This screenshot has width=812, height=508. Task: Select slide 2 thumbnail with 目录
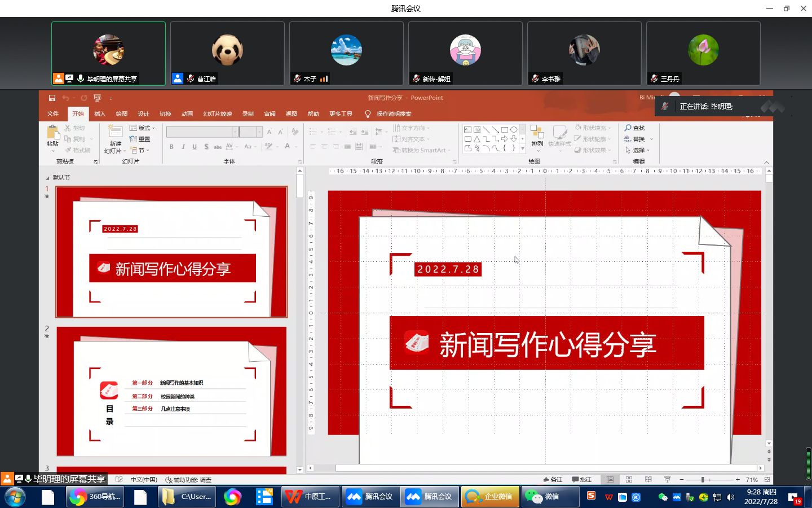click(171, 391)
